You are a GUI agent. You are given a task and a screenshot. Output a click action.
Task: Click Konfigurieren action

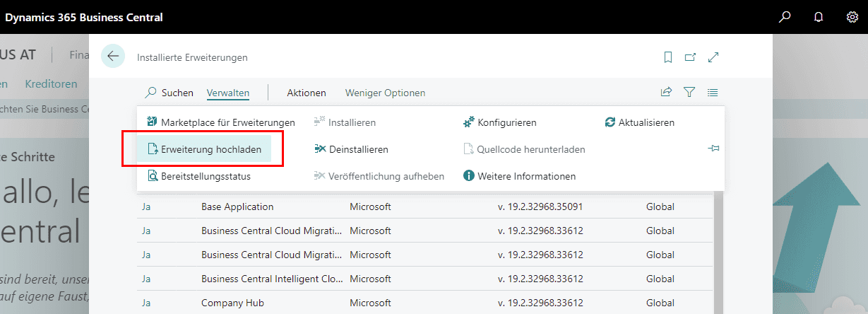(x=506, y=122)
